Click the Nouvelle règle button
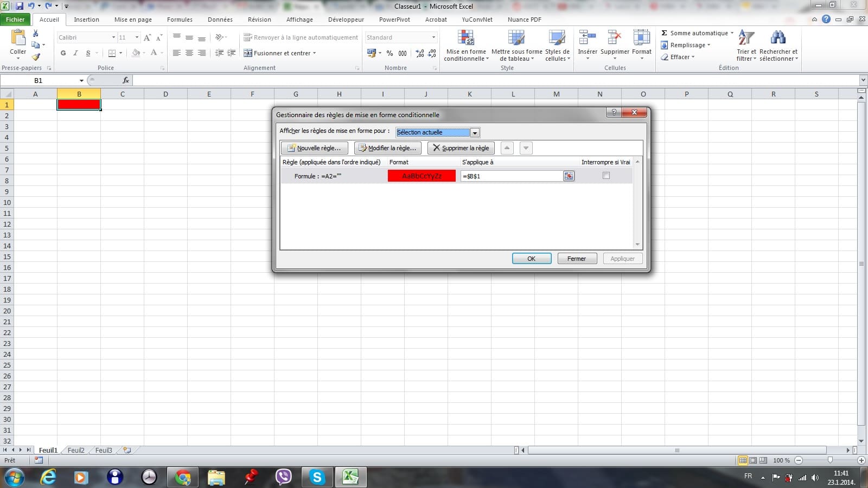 click(x=314, y=148)
